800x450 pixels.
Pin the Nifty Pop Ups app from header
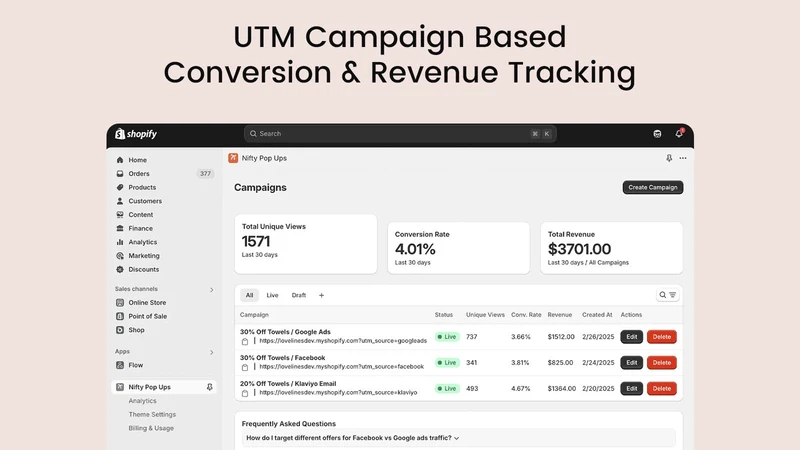click(x=669, y=158)
